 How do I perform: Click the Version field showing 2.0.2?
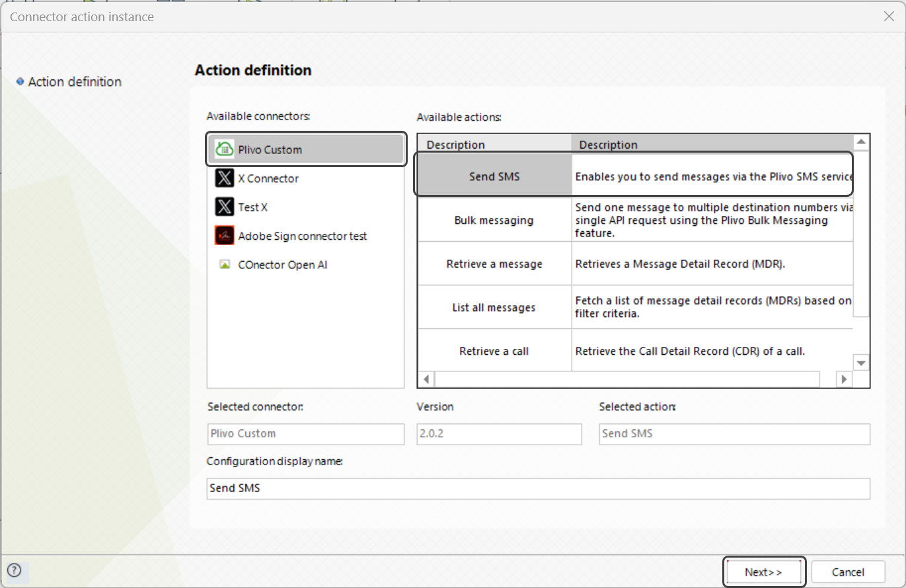pos(499,433)
